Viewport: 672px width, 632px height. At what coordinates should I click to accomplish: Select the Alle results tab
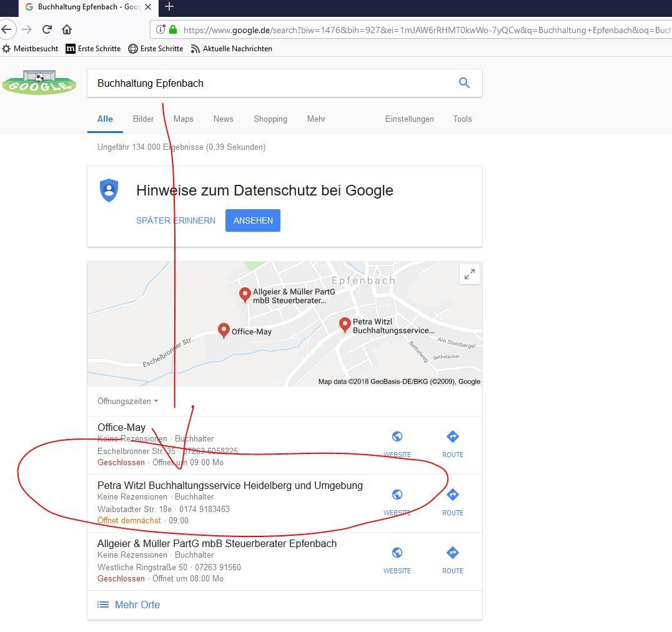(x=105, y=119)
